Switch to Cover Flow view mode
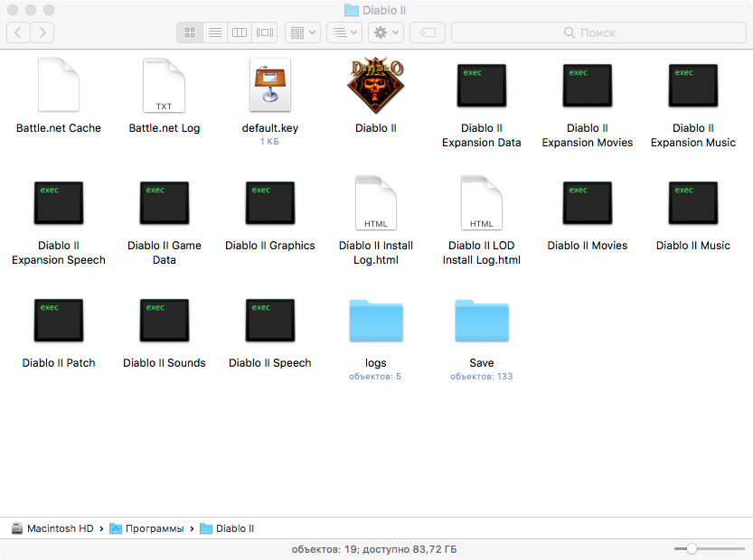Viewport: 753px width, 560px height. click(265, 33)
